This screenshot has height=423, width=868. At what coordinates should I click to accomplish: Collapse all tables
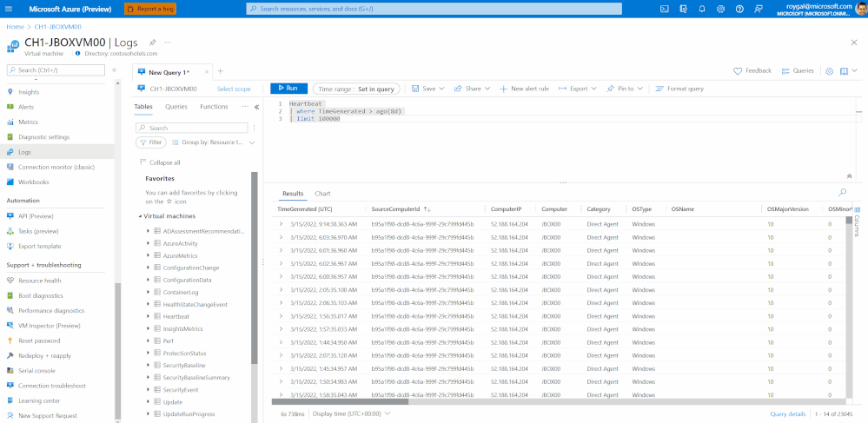(159, 162)
